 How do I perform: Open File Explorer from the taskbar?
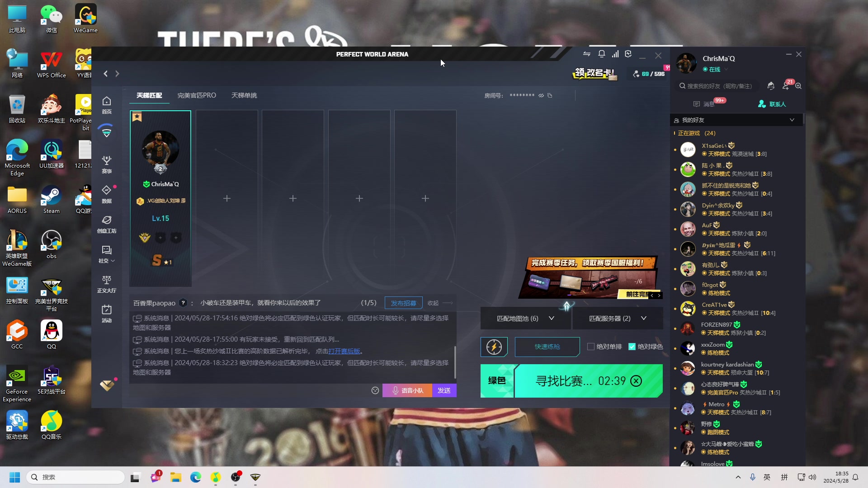pyautogui.click(x=175, y=477)
